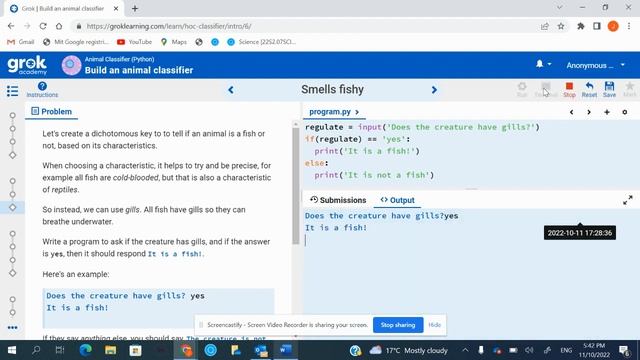Open a new browser tab
The width and height of the screenshot is (640, 360).
point(135,8)
